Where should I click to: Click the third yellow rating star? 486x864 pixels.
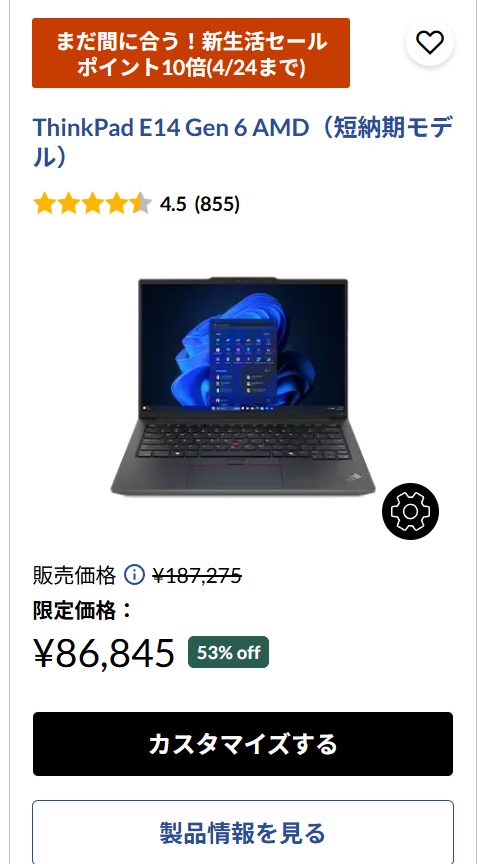[93, 204]
